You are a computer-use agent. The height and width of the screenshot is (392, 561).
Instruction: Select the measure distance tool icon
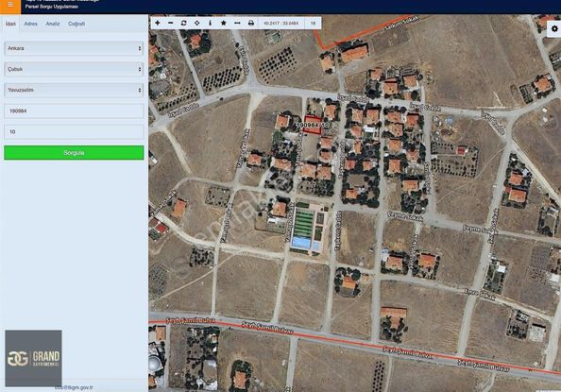(237, 23)
